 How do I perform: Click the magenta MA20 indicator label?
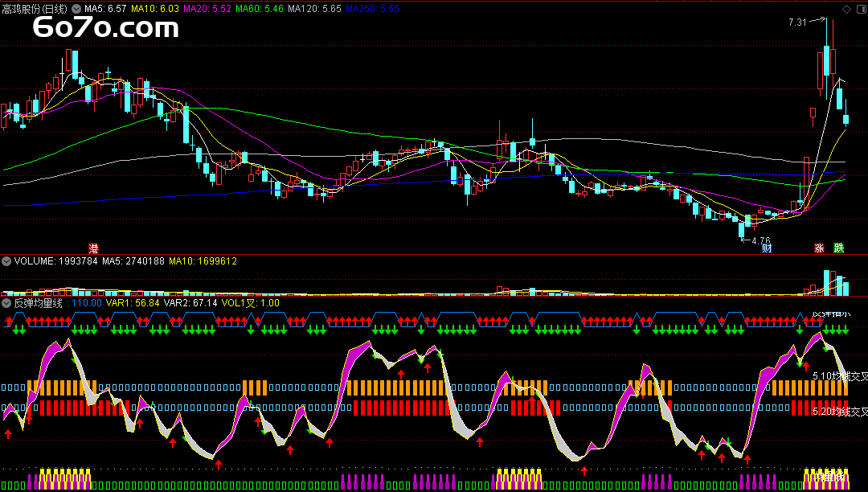point(207,8)
